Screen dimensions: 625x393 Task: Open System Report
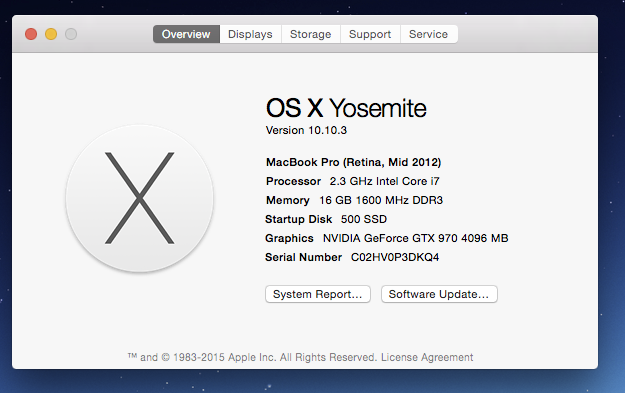click(x=318, y=294)
